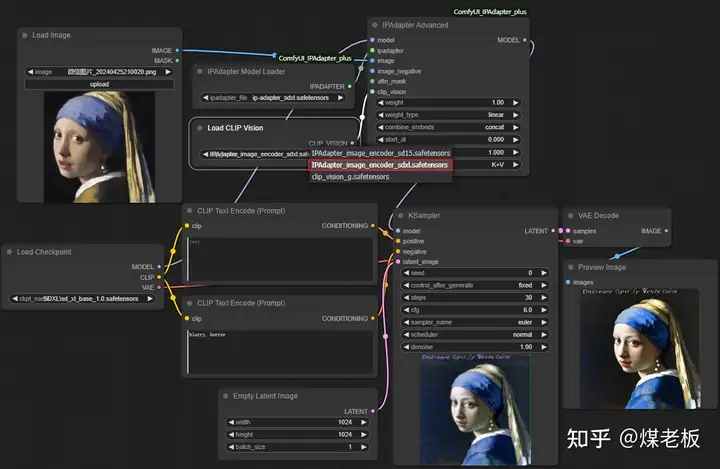Screen dimensions: 720x469
Task: Open the clip_name selector in Load CLIP Vision
Action: (x=255, y=154)
